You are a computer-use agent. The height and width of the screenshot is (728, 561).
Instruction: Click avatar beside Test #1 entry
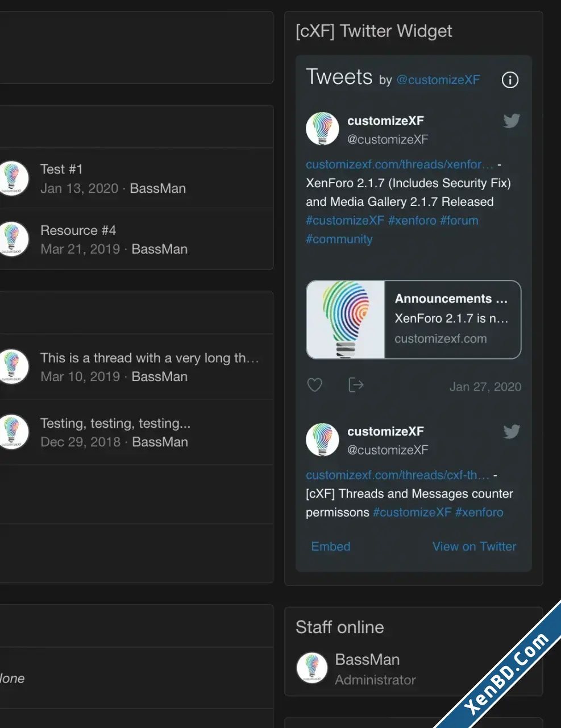click(x=13, y=178)
